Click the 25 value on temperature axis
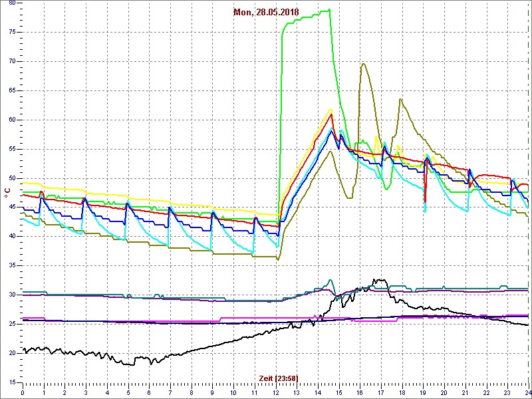The height and width of the screenshot is (399, 532). tap(11, 324)
